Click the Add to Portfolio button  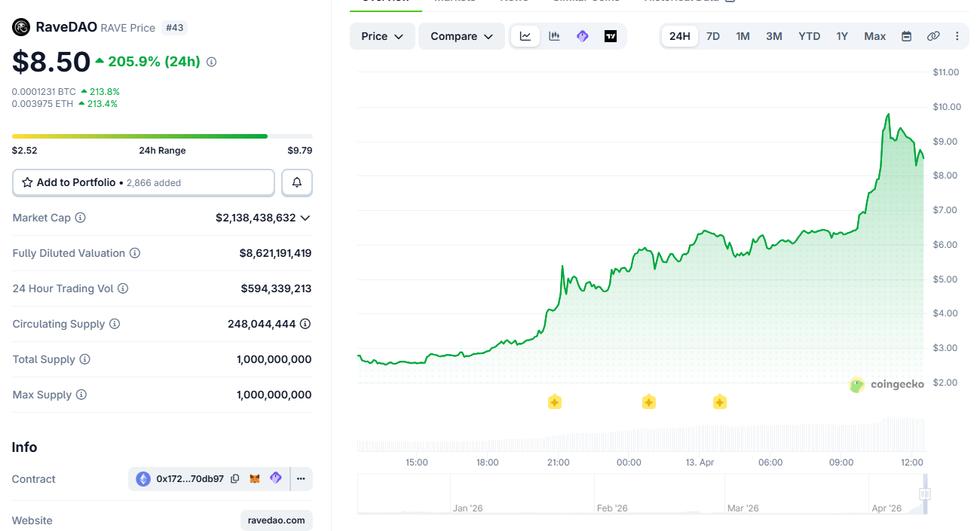143,182
